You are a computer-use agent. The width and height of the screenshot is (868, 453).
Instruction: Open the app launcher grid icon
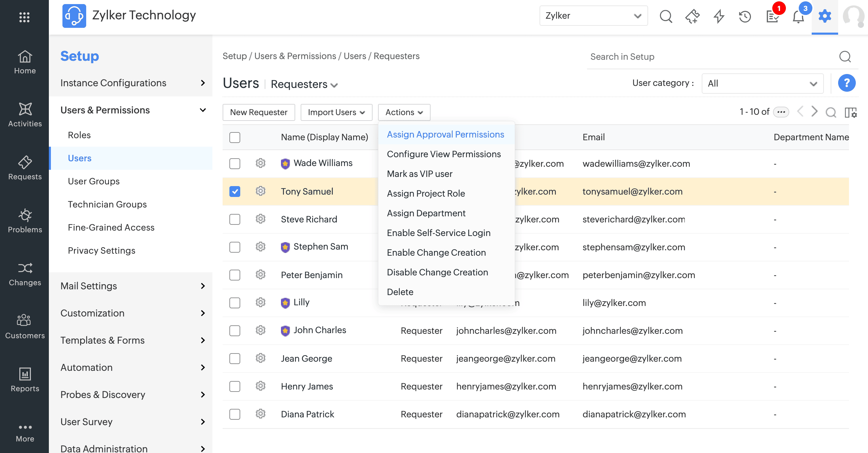tap(24, 17)
